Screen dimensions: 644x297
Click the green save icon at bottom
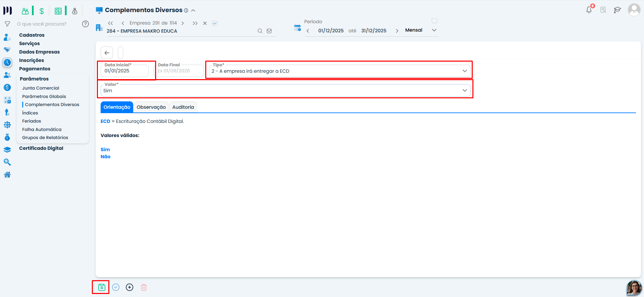[102, 287]
